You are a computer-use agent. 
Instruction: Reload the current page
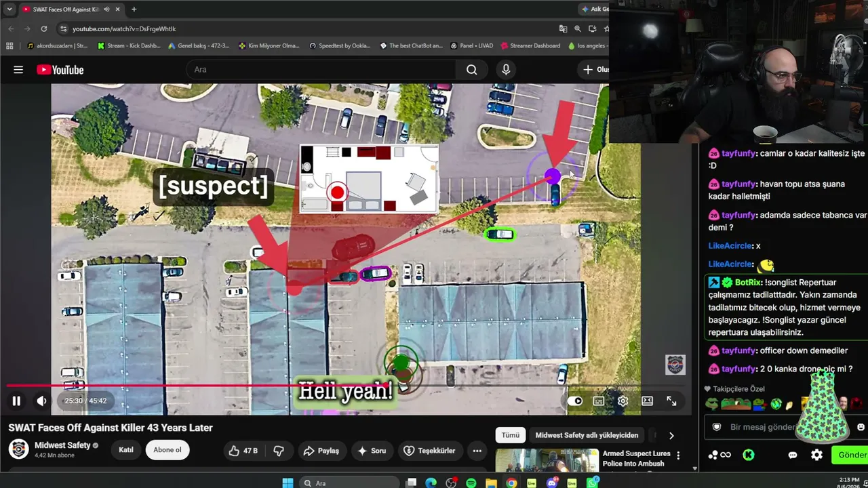tap(44, 29)
